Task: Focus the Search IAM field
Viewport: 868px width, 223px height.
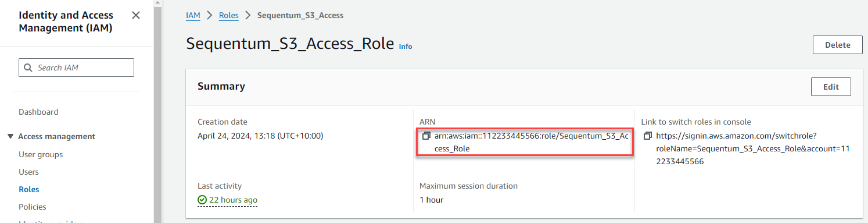Action: (77, 68)
